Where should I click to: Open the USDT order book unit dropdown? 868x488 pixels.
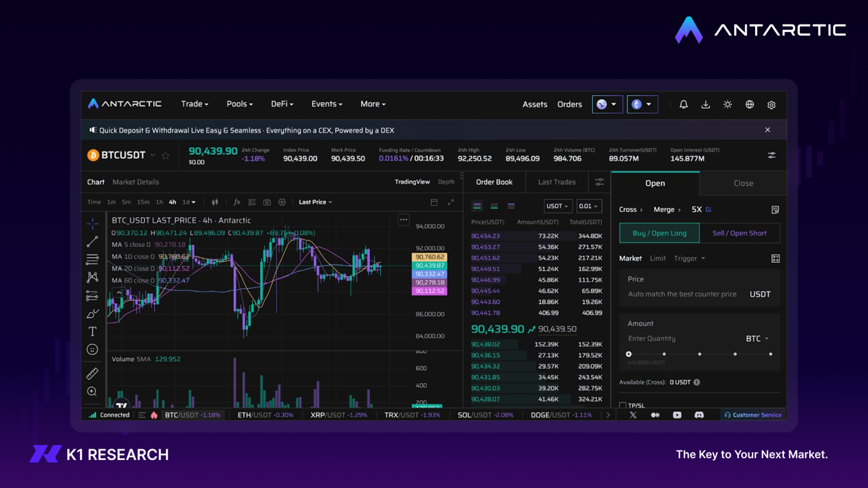(x=557, y=206)
